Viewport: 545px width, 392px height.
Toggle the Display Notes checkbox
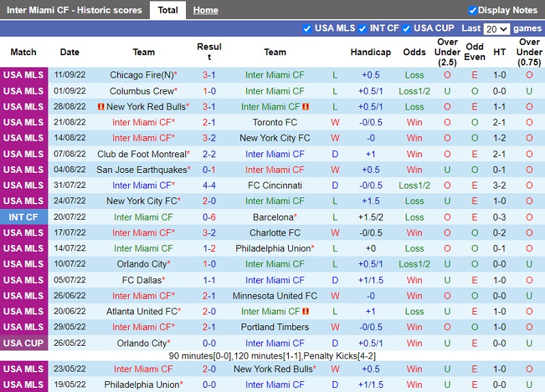pos(473,10)
